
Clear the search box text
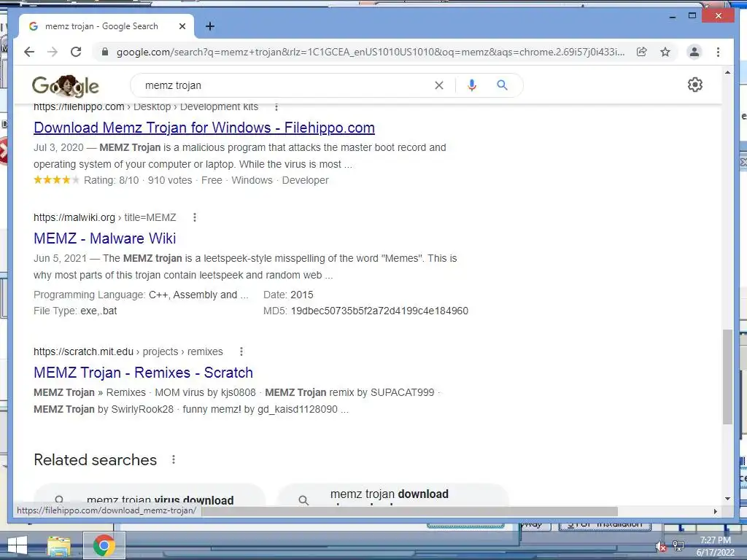(438, 85)
